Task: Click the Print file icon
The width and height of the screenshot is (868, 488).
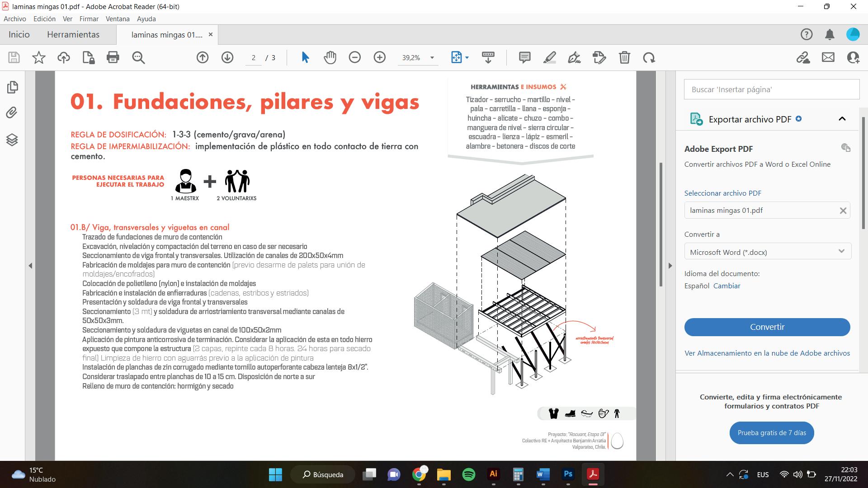Action: tap(113, 57)
